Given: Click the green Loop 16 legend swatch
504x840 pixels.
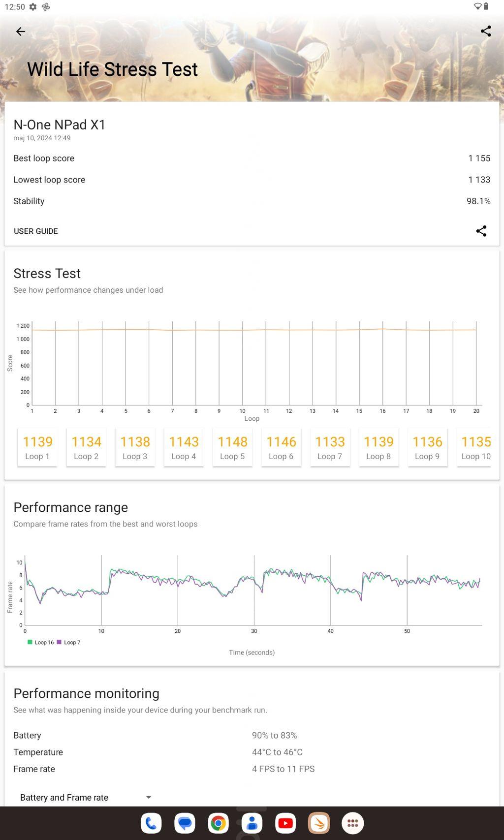Looking at the screenshot, I should (30, 642).
